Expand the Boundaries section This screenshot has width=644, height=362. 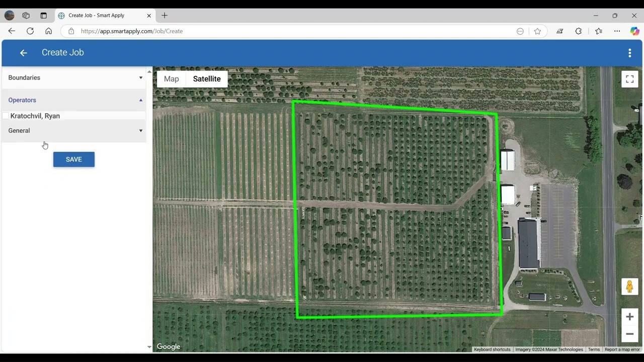tap(74, 78)
